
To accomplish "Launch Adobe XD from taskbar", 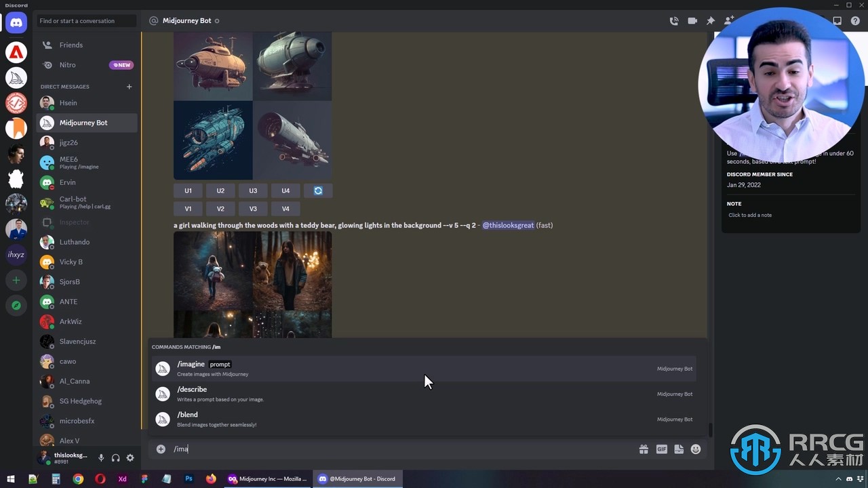I will pos(122,479).
